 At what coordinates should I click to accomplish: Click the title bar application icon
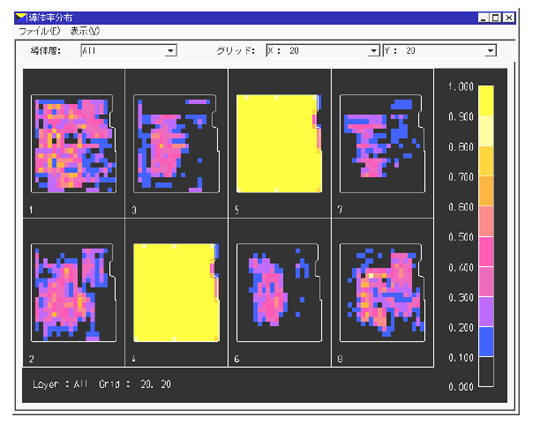point(21,17)
